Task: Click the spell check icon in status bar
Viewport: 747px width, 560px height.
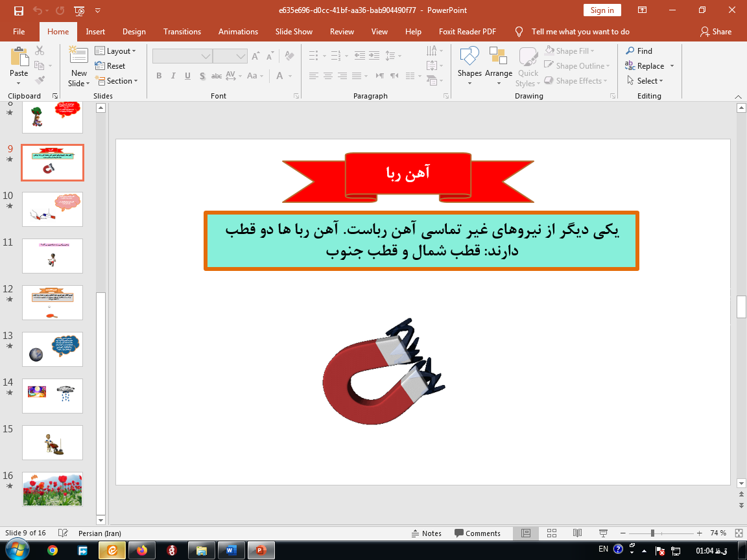Action: tap(63, 533)
